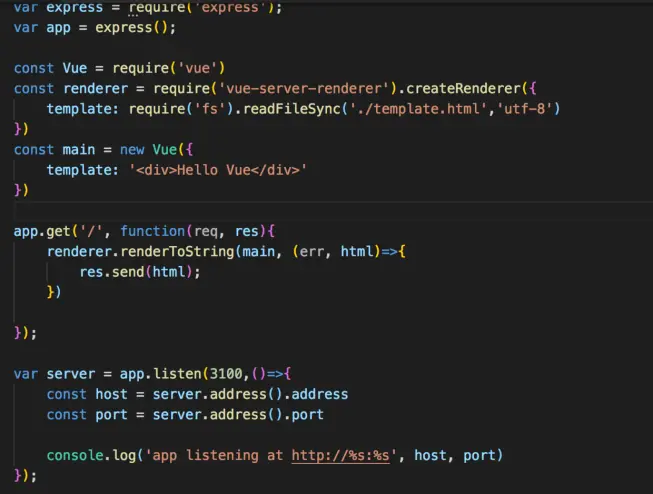Place cursor on 'vue-server-renderer' string

coord(304,88)
